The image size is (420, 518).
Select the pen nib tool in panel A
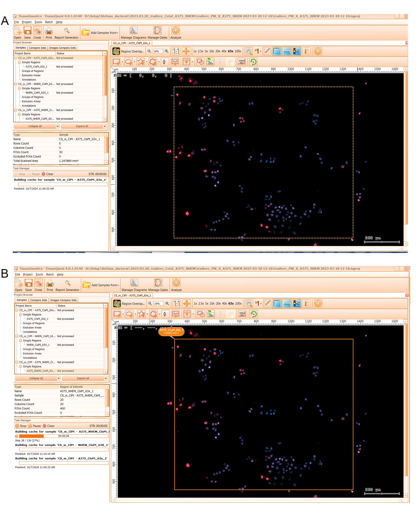tap(164, 62)
